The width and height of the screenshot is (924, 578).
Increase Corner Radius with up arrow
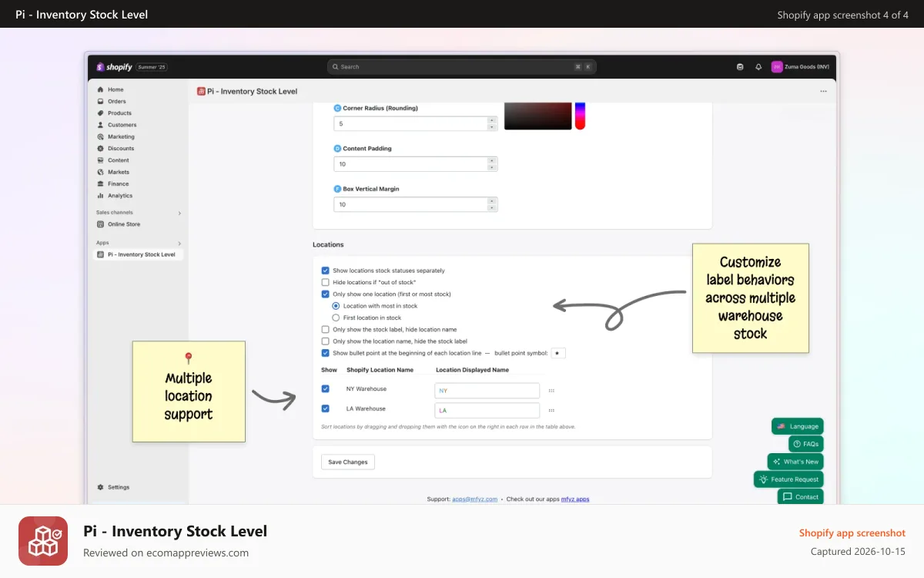tap(492, 120)
